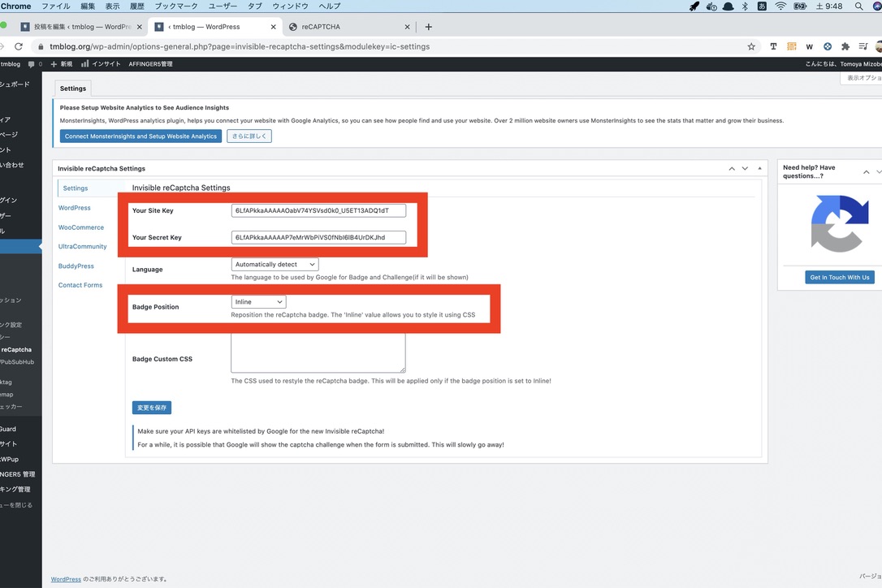Screen dimensions: 882x588
Task: Close the reCAPTCHA browser tab
Action: [407, 27]
